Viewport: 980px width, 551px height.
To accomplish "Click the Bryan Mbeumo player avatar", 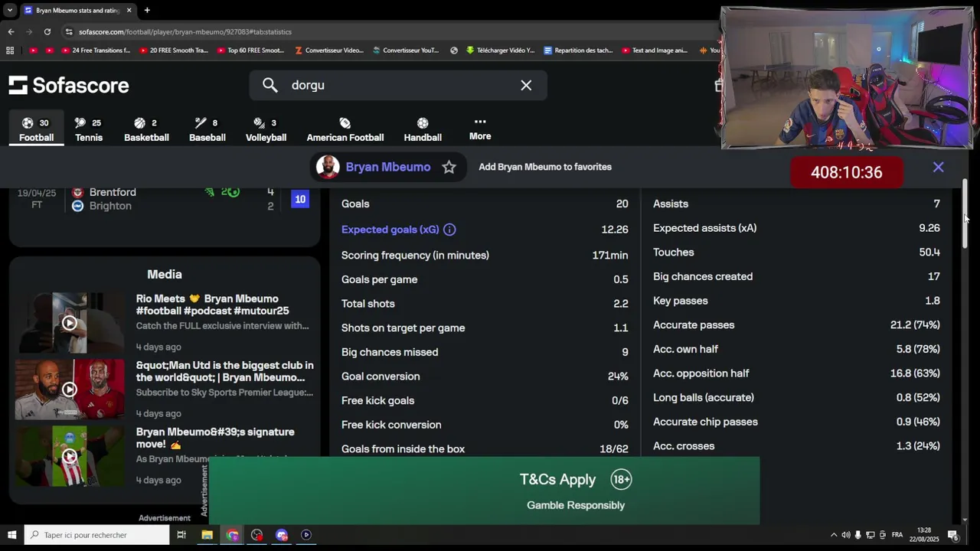I will (x=328, y=167).
